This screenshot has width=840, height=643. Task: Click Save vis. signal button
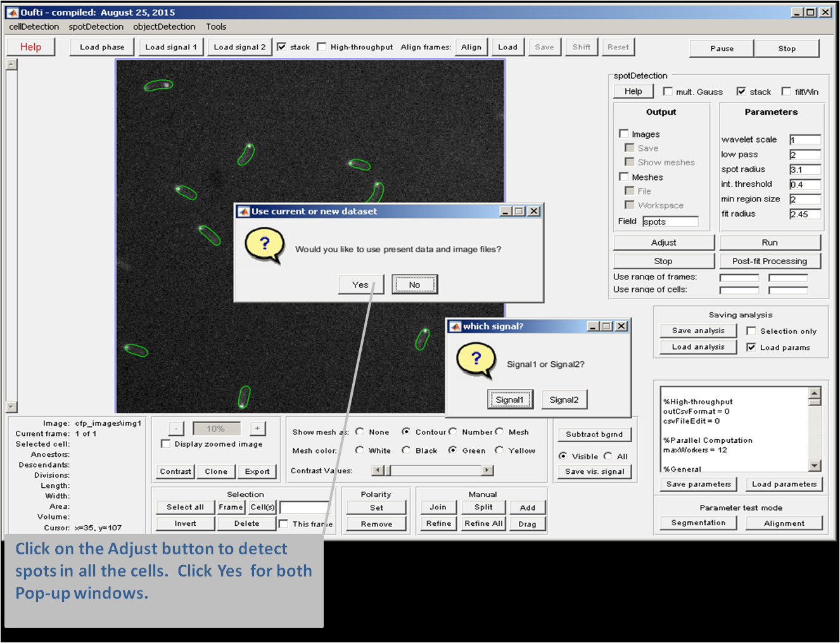coord(595,471)
